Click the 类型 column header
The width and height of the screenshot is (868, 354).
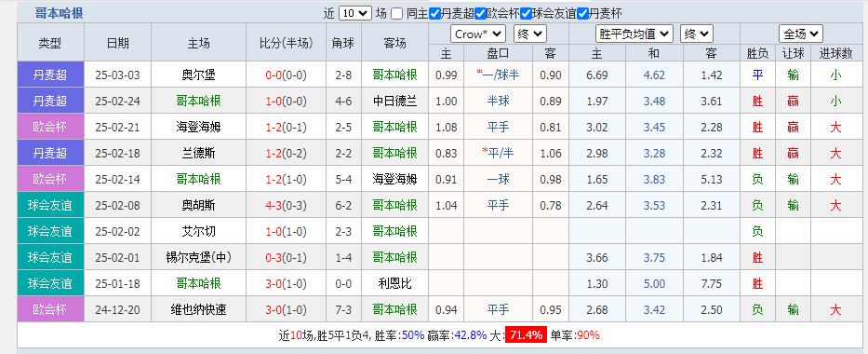50,43
